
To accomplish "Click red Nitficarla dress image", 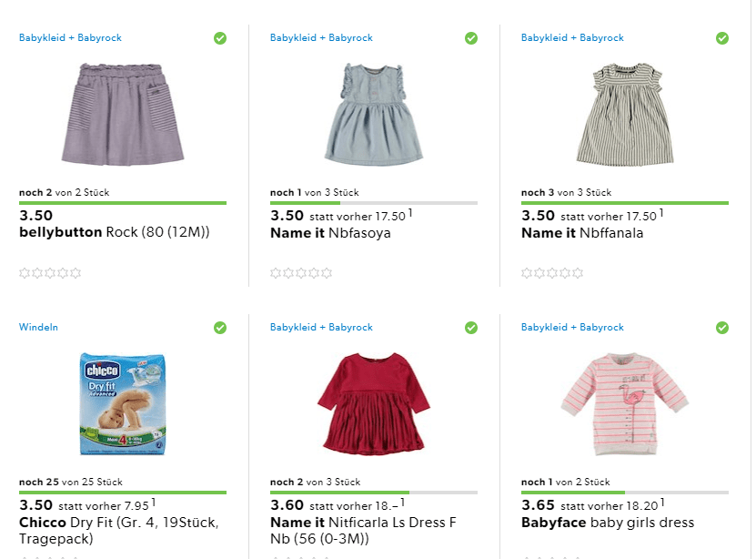I will pyautogui.click(x=373, y=403).
